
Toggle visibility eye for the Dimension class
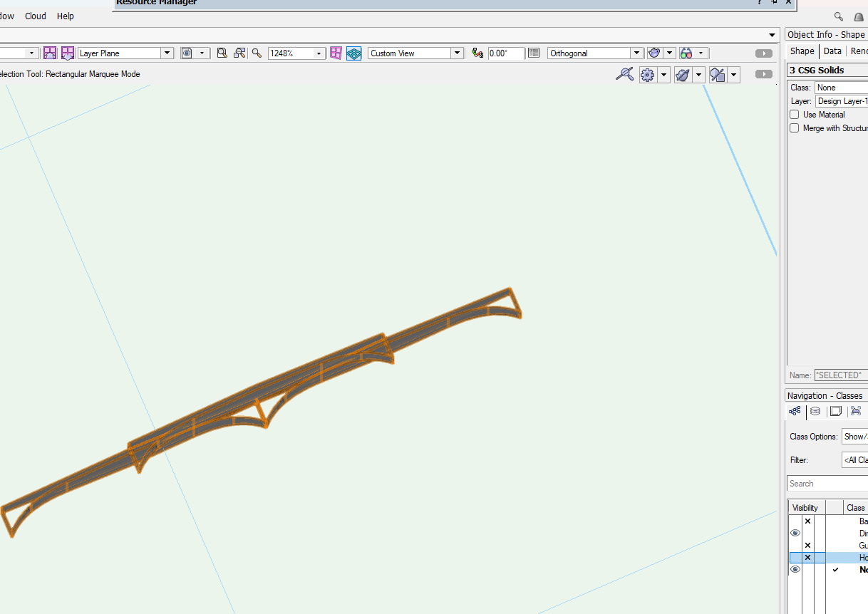[x=795, y=533]
